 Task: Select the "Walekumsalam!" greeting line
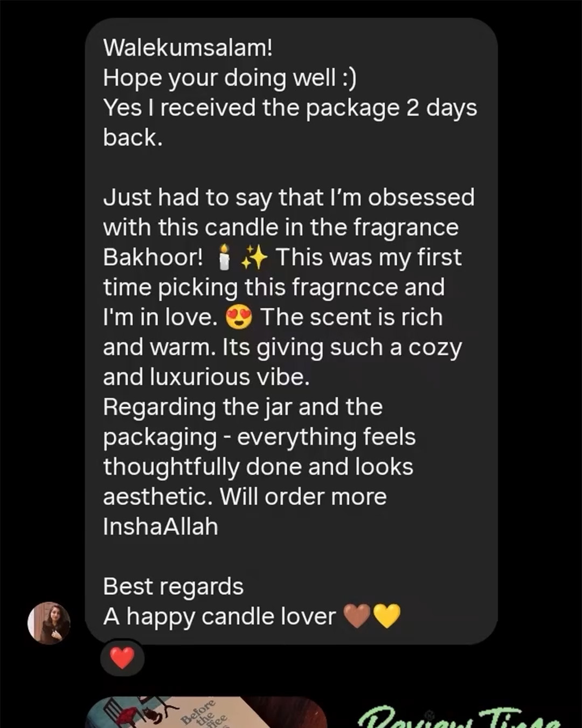click(x=188, y=47)
